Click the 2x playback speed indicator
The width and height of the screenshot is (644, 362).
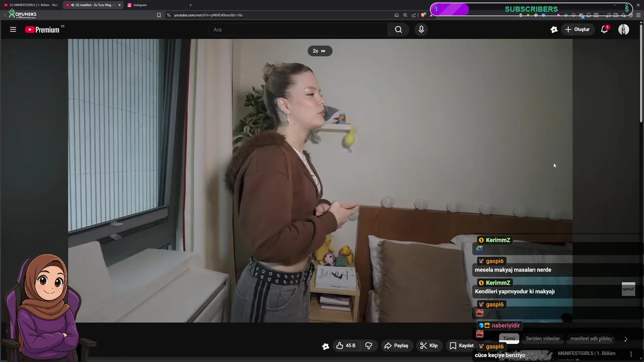pyautogui.click(x=319, y=51)
